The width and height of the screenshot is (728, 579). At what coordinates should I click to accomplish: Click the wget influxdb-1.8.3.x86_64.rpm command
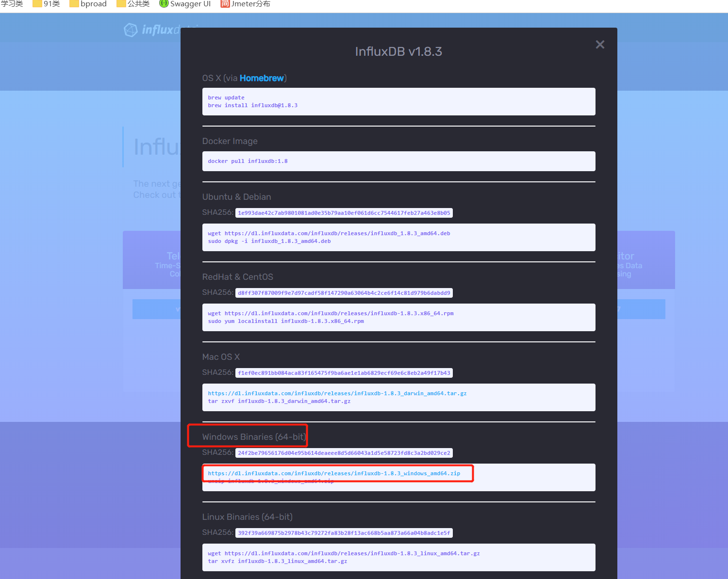click(x=331, y=313)
